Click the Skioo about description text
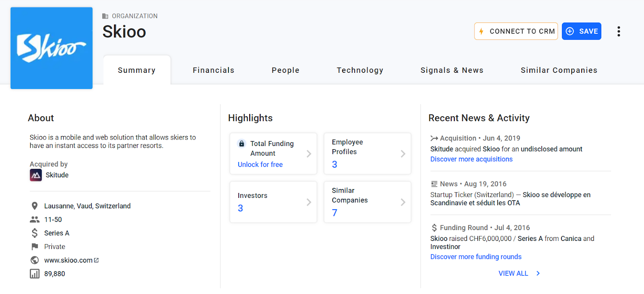644x294 pixels. [113, 142]
